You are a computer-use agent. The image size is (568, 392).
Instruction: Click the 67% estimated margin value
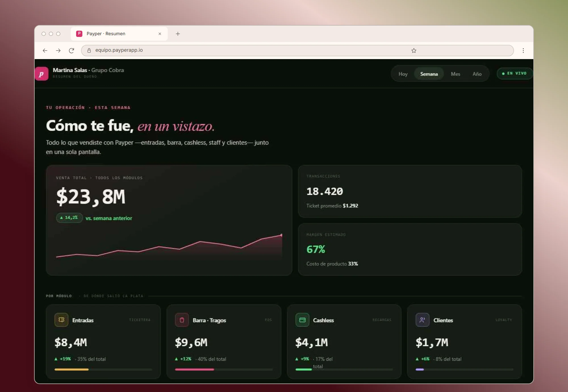coord(316,249)
